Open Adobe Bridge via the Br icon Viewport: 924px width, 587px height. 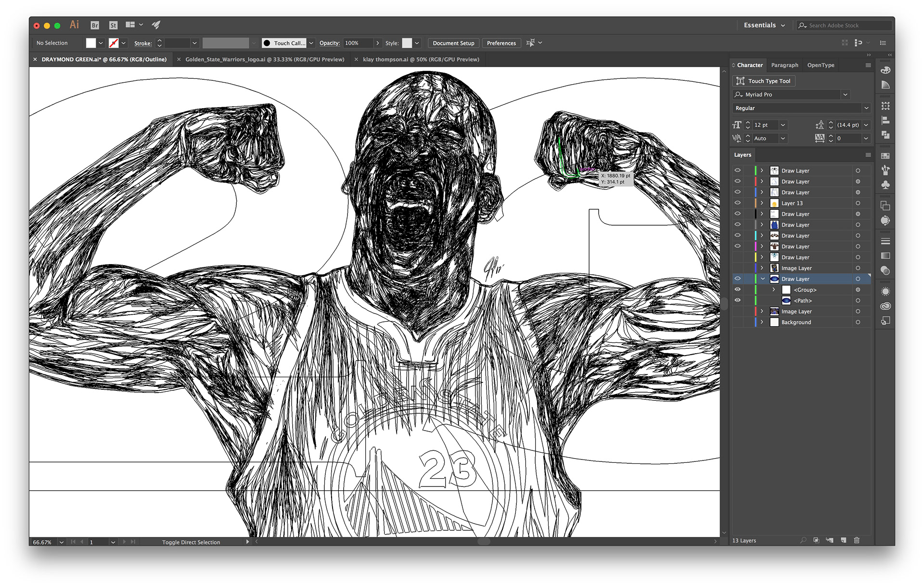(x=95, y=25)
